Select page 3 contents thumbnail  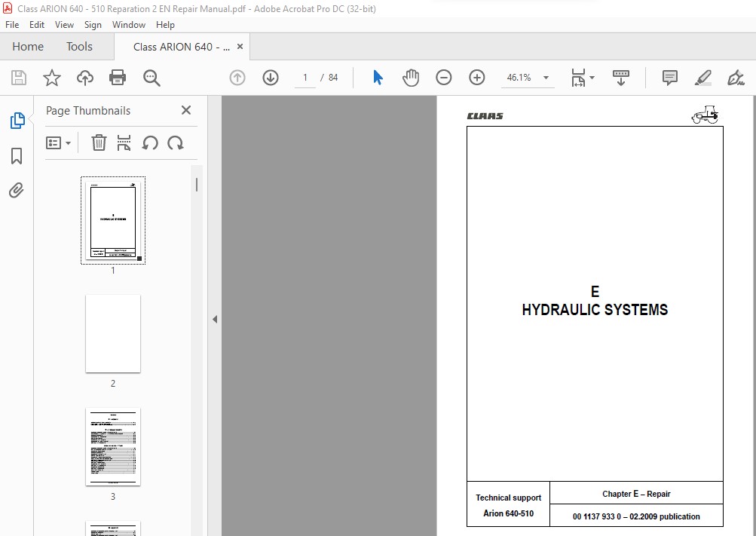tap(113, 447)
